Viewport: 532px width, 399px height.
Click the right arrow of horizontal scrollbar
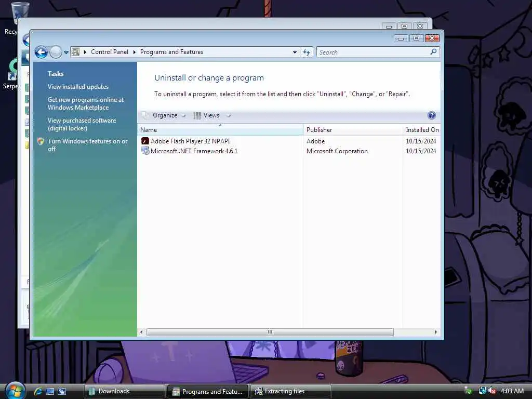436,332
